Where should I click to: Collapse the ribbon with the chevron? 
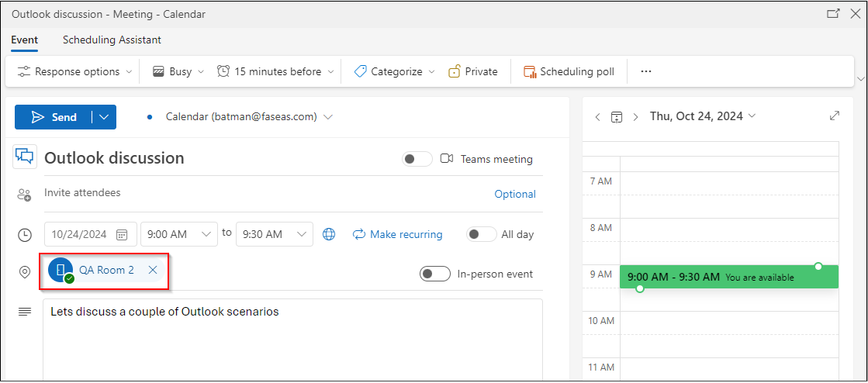[x=860, y=78]
